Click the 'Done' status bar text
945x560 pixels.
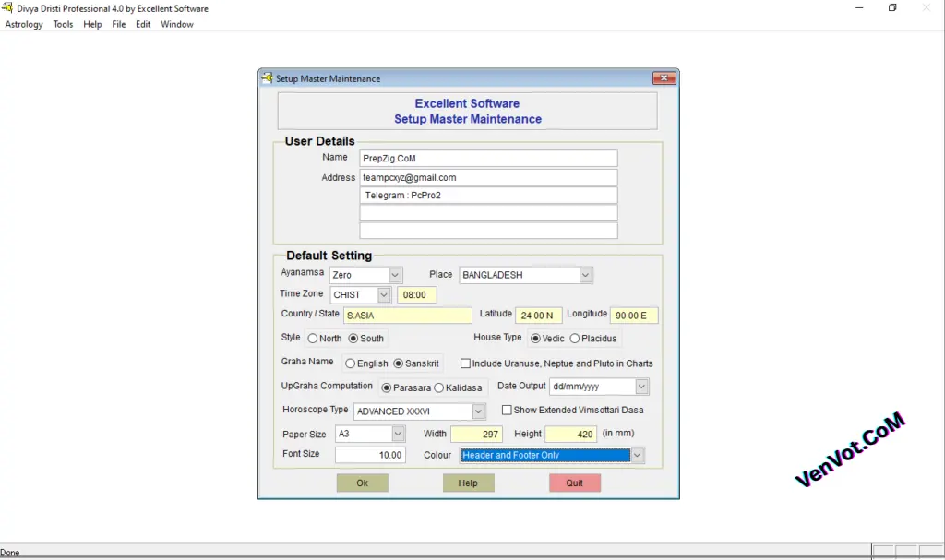[x=9, y=553]
